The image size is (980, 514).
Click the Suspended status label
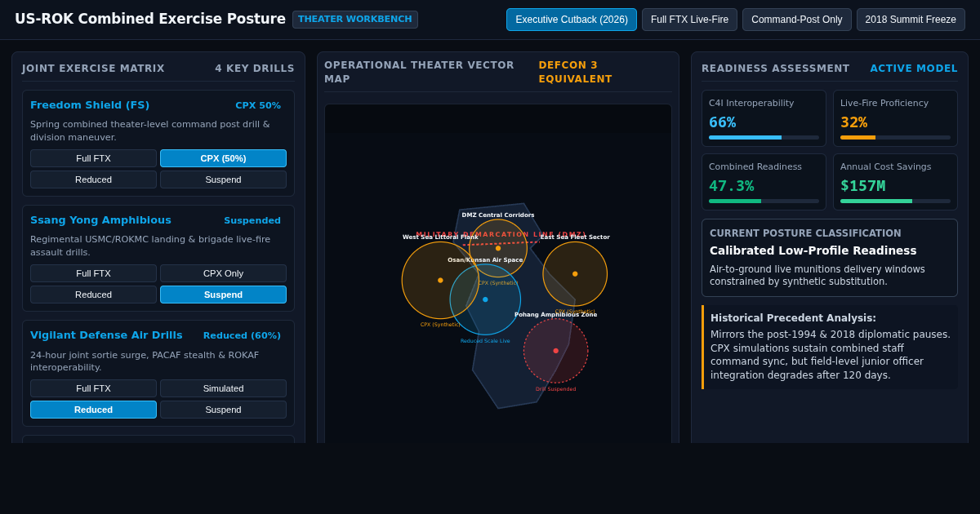click(x=252, y=220)
